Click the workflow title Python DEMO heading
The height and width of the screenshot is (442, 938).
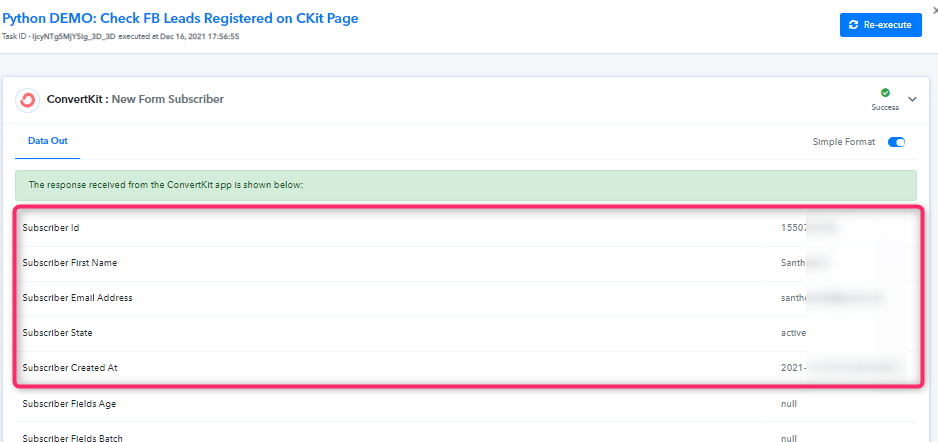(180, 19)
